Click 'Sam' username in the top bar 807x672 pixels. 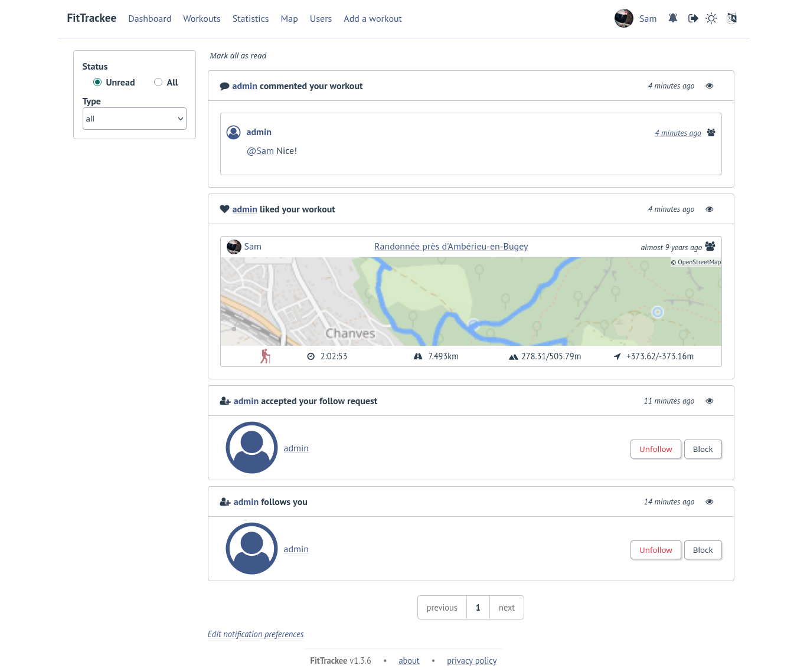(x=648, y=19)
